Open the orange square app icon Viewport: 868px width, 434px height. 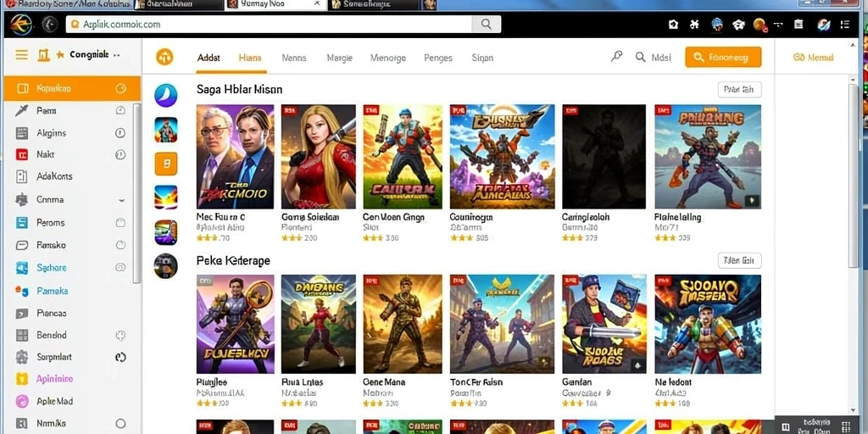(x=165, y=164)
